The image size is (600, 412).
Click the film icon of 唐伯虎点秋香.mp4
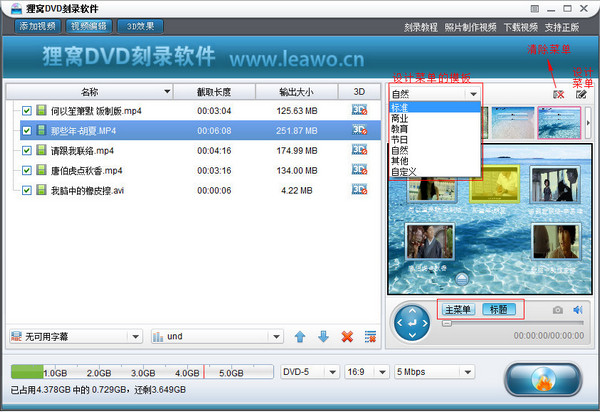coord(41,170)
